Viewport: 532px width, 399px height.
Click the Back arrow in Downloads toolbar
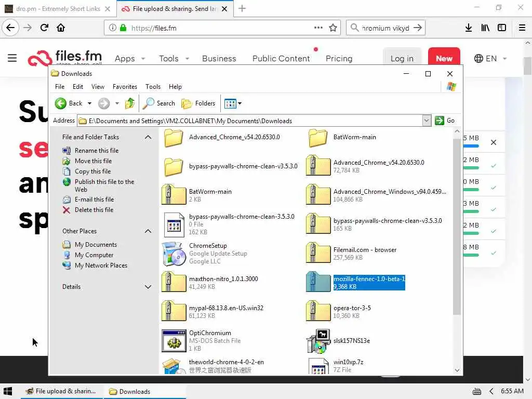61,103
